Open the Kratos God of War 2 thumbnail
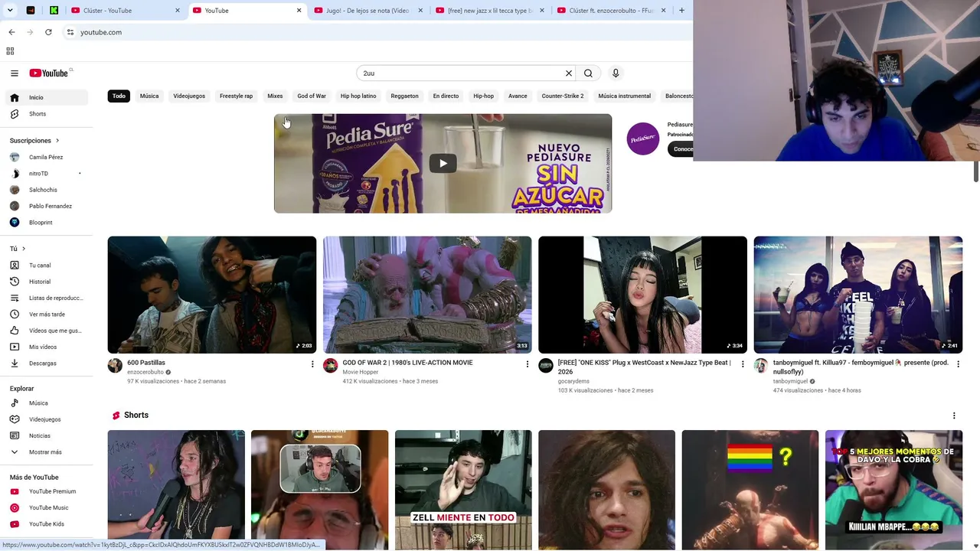Screen dimensions: 980x551 427,295
